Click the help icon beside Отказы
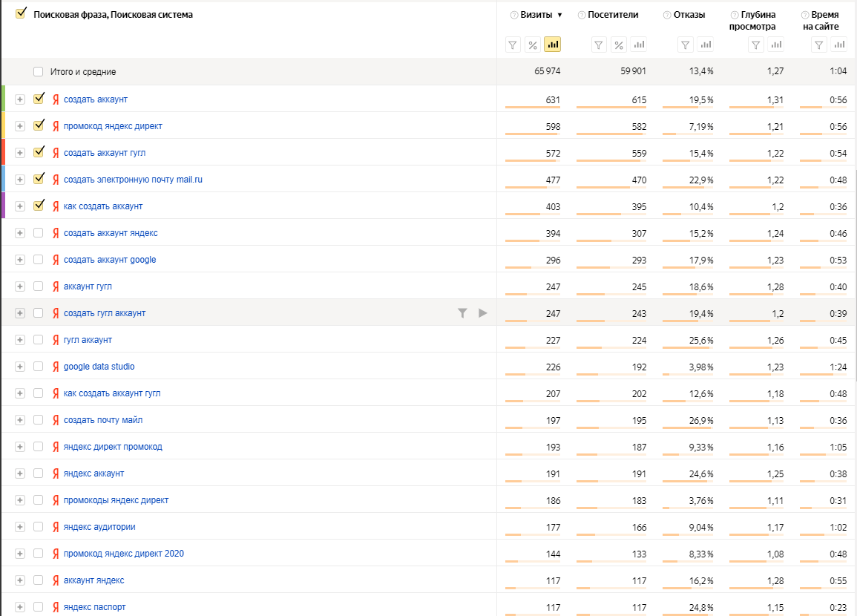857x616 pixels. coord(667,16)
